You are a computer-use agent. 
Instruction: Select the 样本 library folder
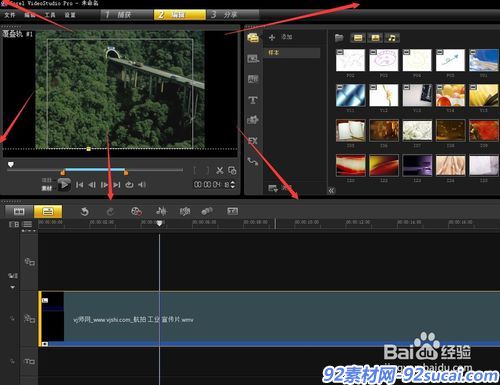pos(292,53)
